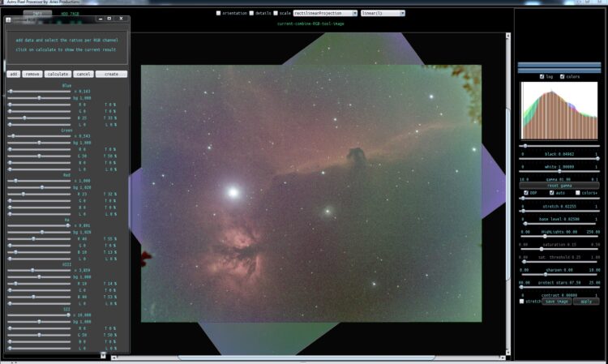Disable the DDP checkbox
The image size is (608, 364).
pyautogui.click(x=526, y=193)
